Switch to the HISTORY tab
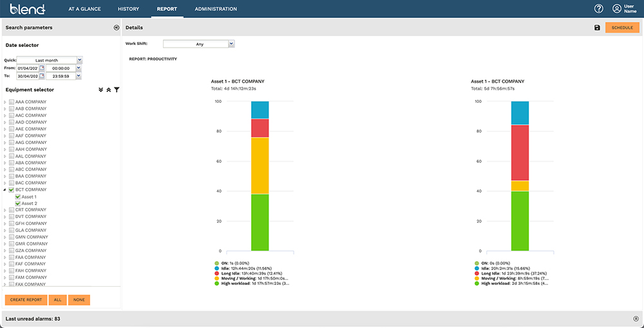 [x=129, y=8]
